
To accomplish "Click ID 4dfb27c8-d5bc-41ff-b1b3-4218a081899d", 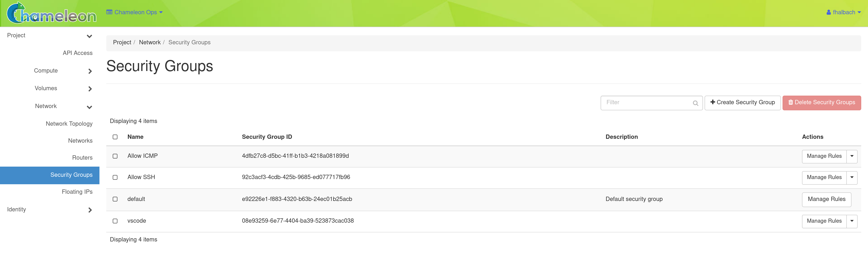I will coord(295,156).
